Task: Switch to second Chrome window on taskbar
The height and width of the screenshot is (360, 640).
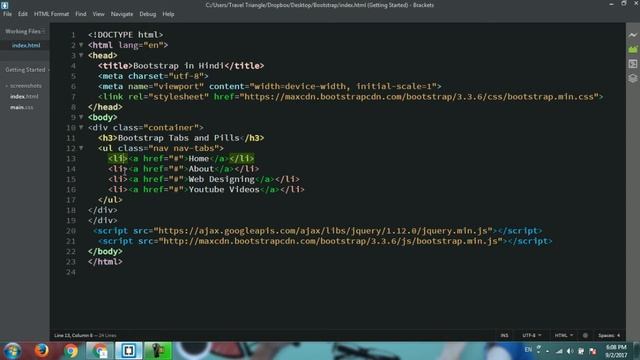Action: (x=100, y=351)
